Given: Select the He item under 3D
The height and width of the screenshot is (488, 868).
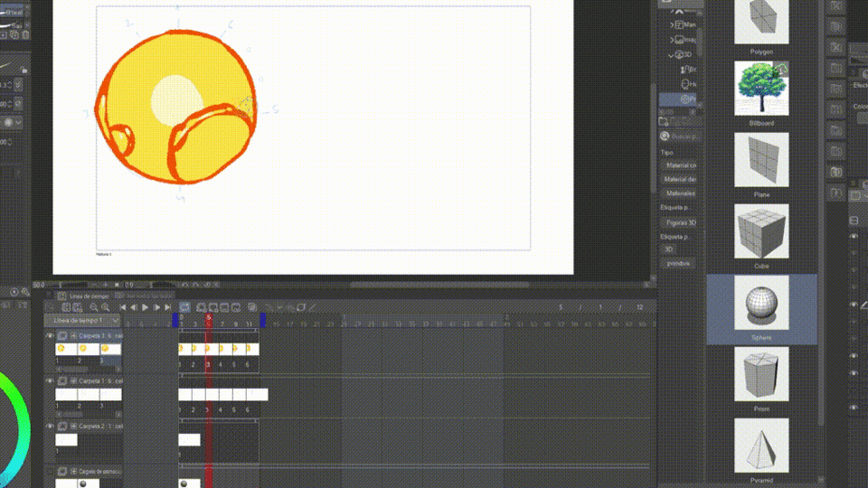Looking at the screenshot, I should [x=688, y=84].
